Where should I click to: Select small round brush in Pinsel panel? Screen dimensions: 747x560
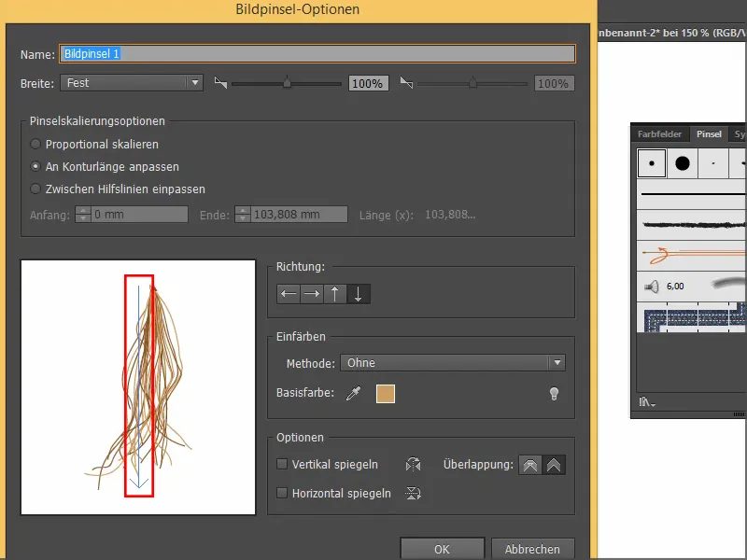651,162
